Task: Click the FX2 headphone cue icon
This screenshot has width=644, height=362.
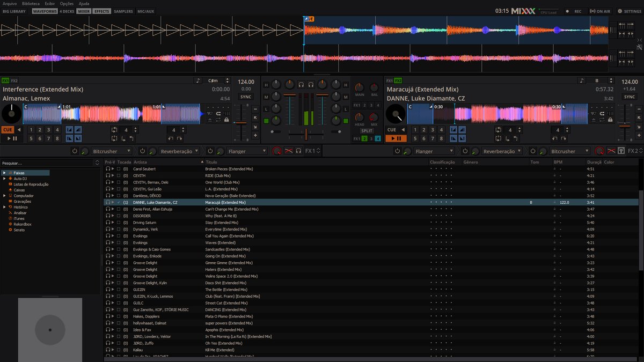Action: click(620, 151)
